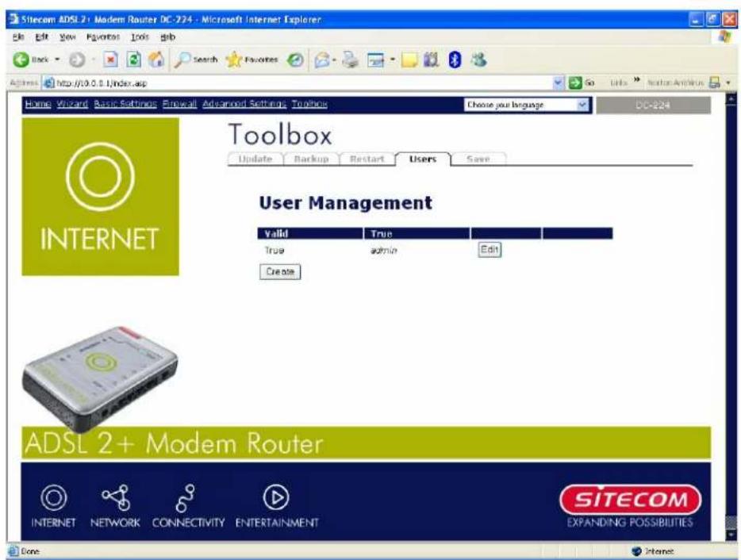This screenshot has height=560, width=741.
Task: Switch to the Backup tab
Action: coord(311,159)
